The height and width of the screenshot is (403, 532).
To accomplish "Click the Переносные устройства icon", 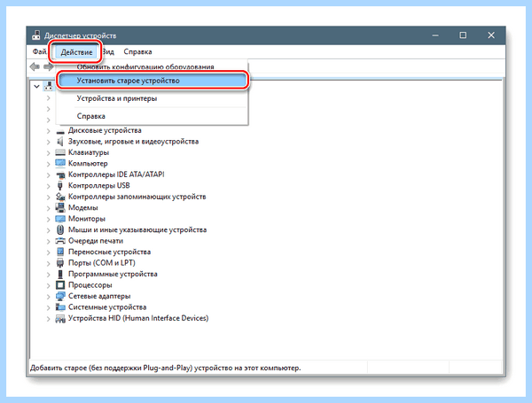I will tap(60, 252).
